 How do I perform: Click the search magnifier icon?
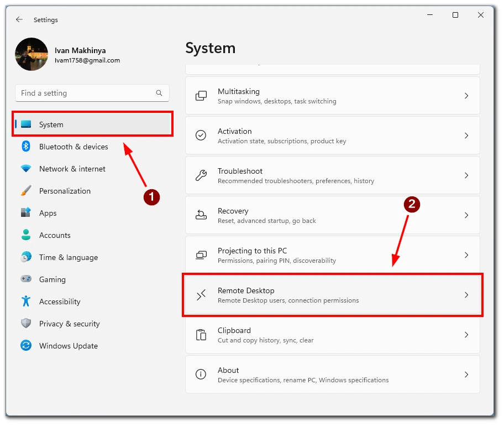159,93
